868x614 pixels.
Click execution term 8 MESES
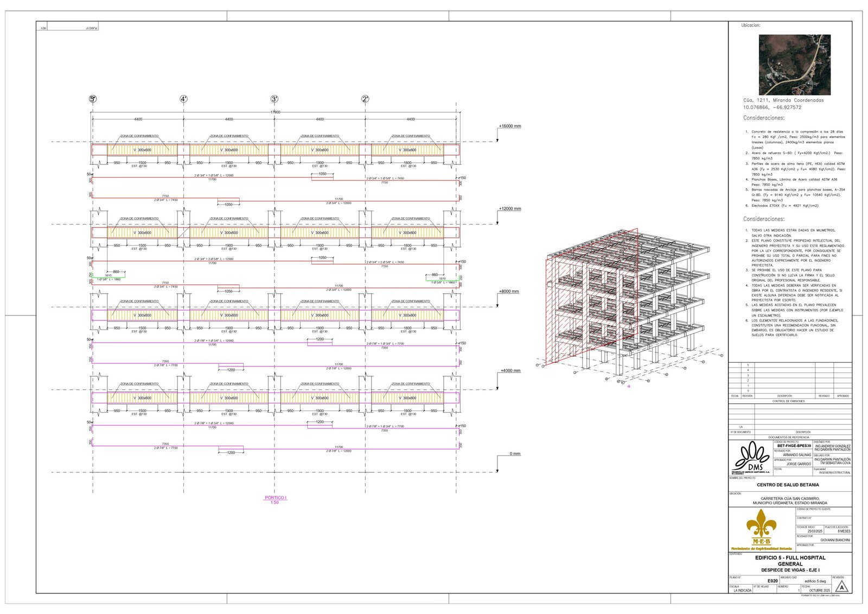pyautogui.click(x=844, y=531)
